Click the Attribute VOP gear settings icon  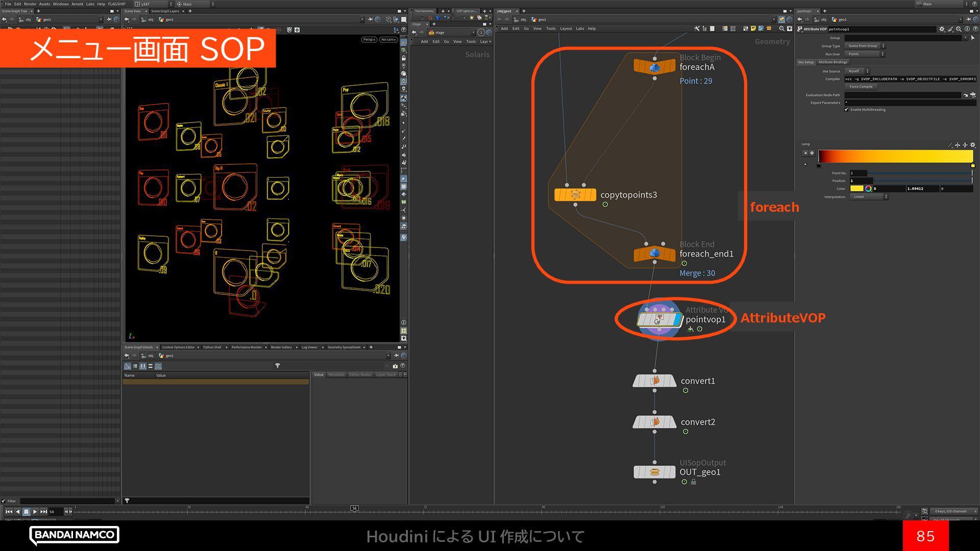(942, 29)
